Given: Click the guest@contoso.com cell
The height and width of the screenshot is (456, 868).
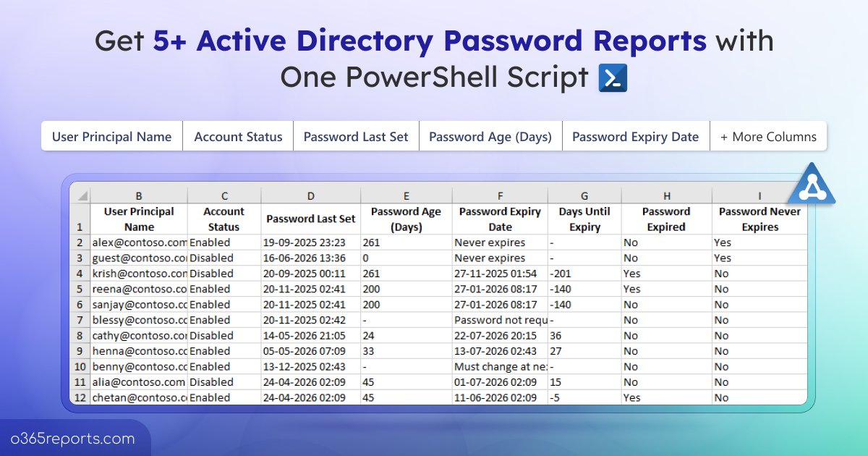Looking at the screenshot, I should [x=139, y=258].
